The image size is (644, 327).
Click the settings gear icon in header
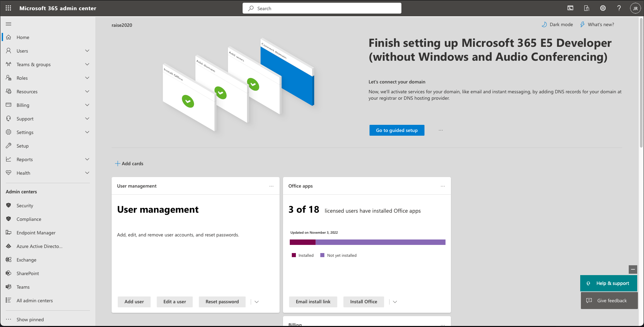[x=603, y=8]
